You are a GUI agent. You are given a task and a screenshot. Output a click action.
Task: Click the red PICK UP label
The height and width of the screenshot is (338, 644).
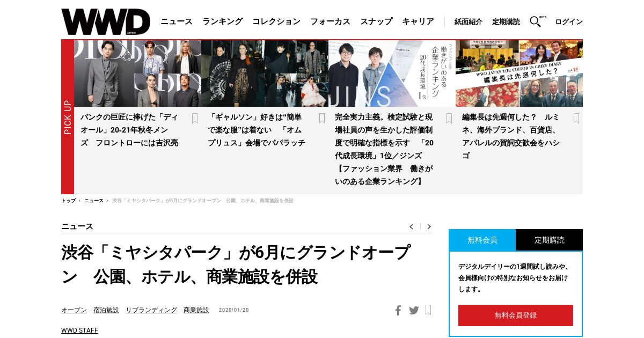[68, 117]
